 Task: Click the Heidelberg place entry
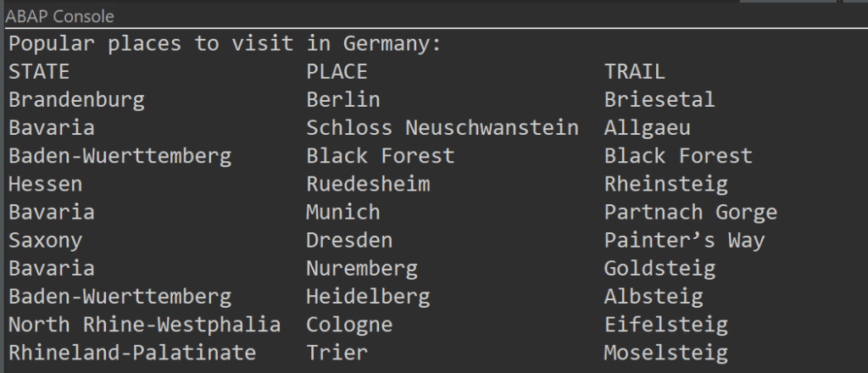[x=368, y=297]
